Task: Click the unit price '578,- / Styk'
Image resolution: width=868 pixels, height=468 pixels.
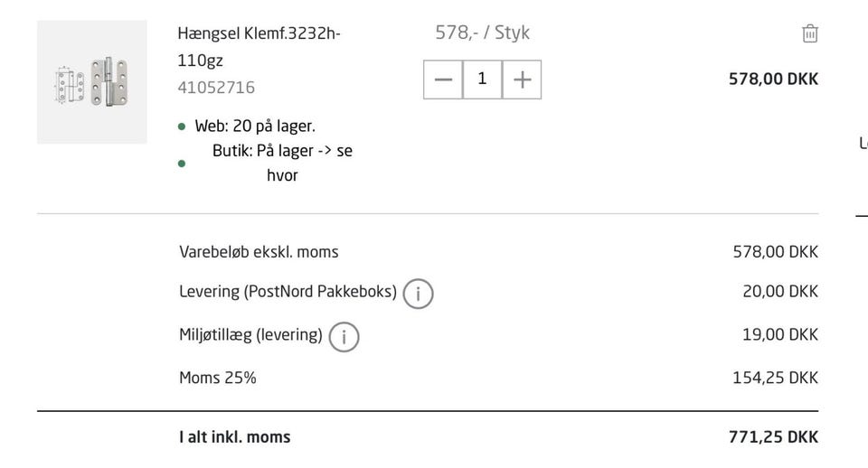Action: click(x=482, y=33)
